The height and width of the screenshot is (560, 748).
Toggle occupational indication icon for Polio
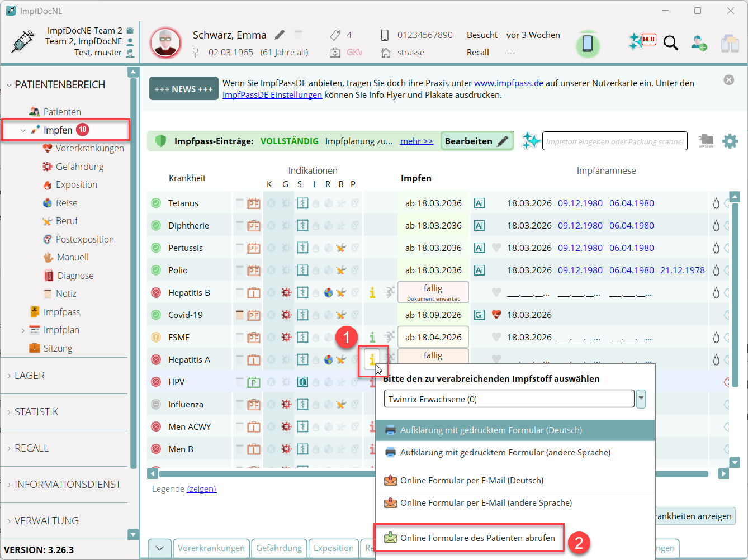(341, 270)
